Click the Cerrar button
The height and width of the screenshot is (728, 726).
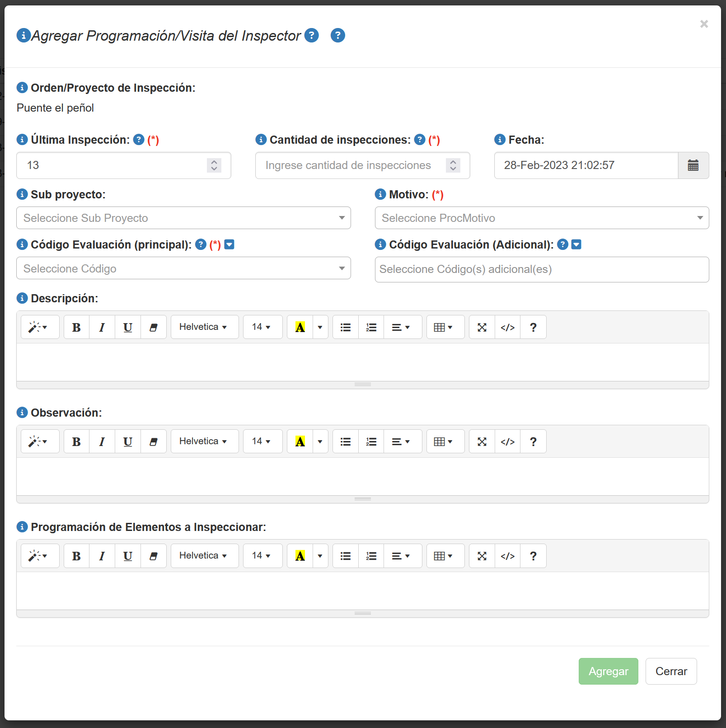tap(671, 671)
